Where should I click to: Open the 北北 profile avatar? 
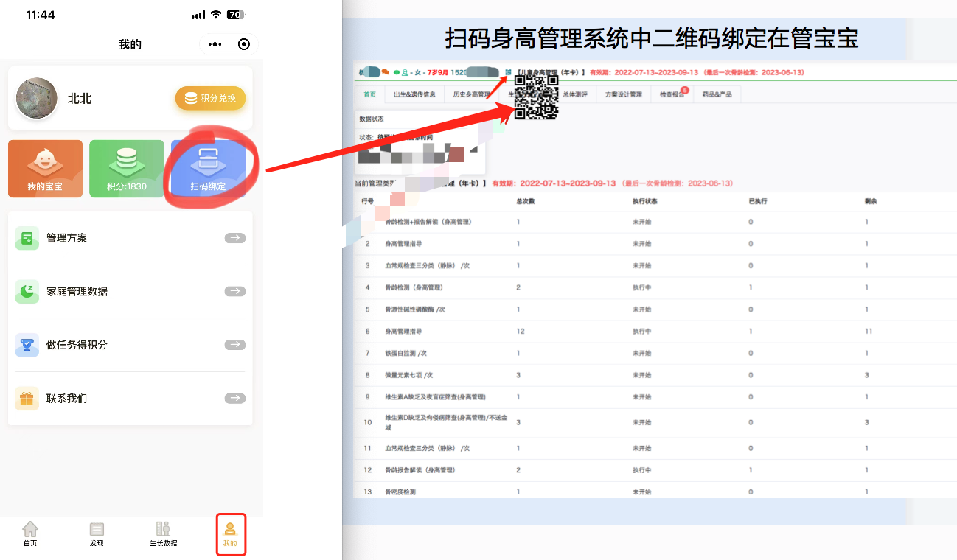pyautogui.click(x=37, y=98)
